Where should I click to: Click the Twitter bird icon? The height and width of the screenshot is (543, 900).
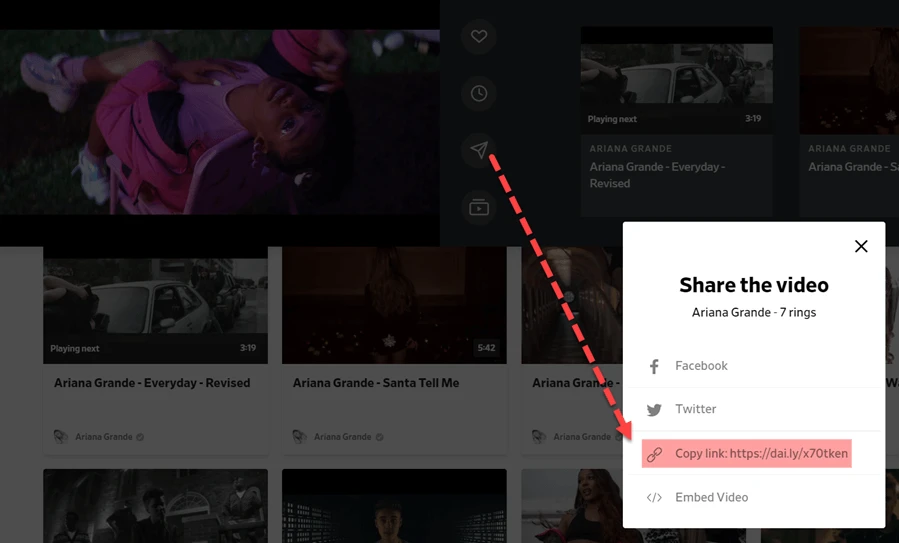pos(654,410)
